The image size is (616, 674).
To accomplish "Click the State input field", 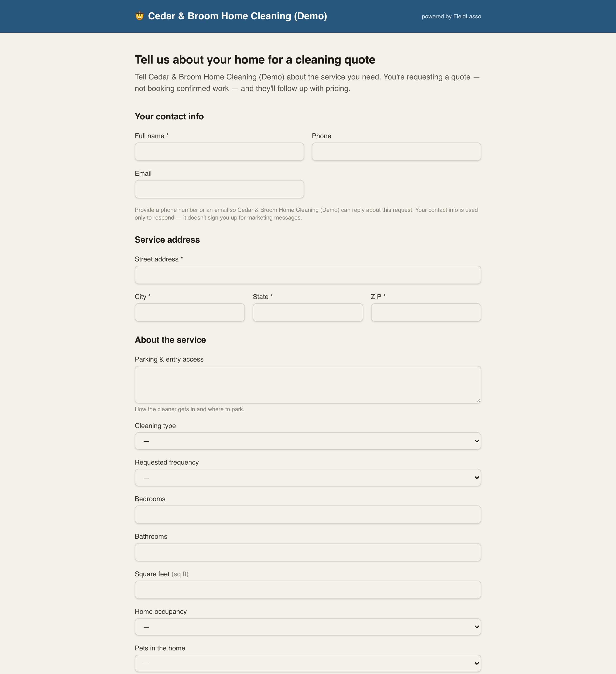I will point(308,313).
